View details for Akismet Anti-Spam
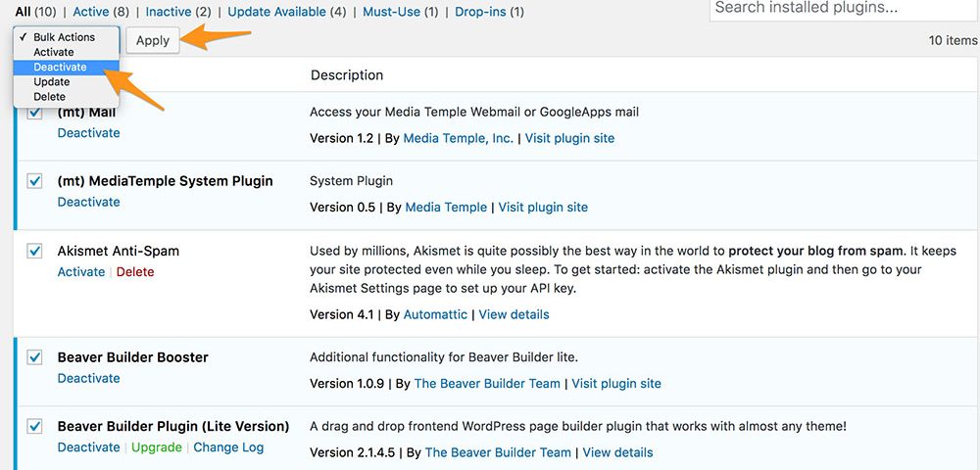 514,314
